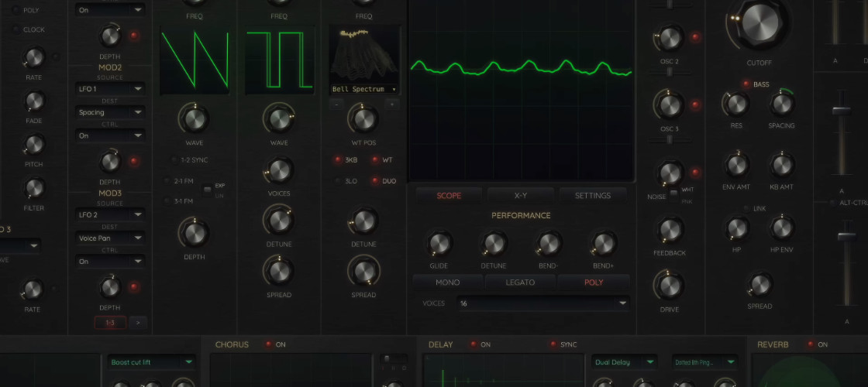The width and height of the screenshot is (868, 387).
Task: Click the green oscilloscope display
Action: [x=522, y=90]
